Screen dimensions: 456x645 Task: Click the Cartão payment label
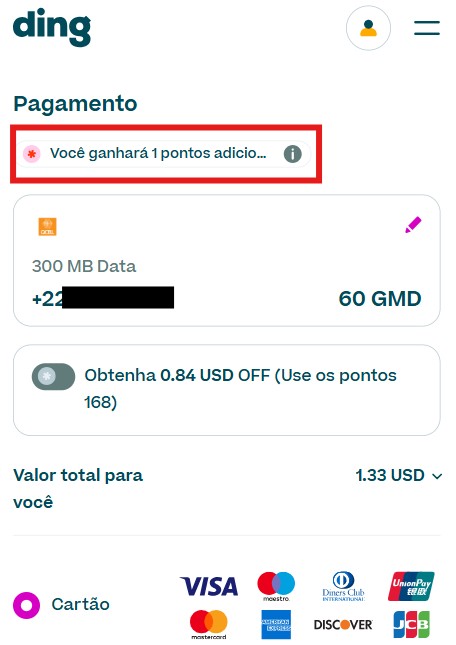coord(81,604)
